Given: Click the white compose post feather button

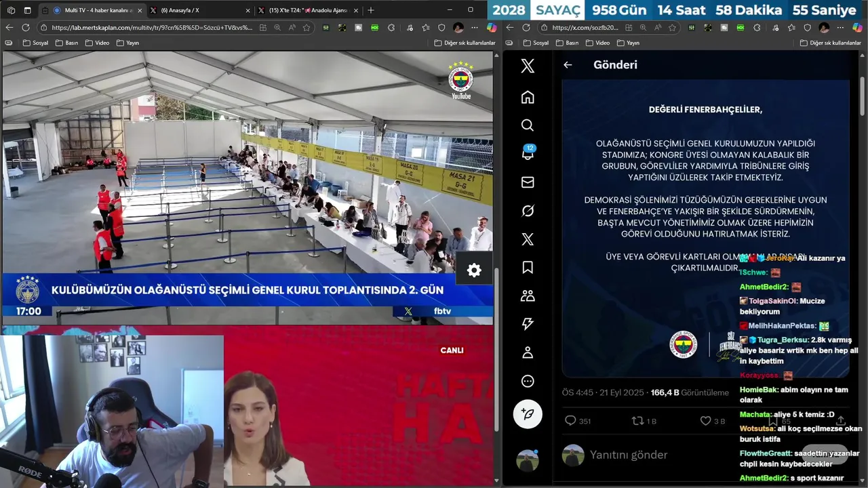Looking at the screenshot, I should tap(528, 414).
